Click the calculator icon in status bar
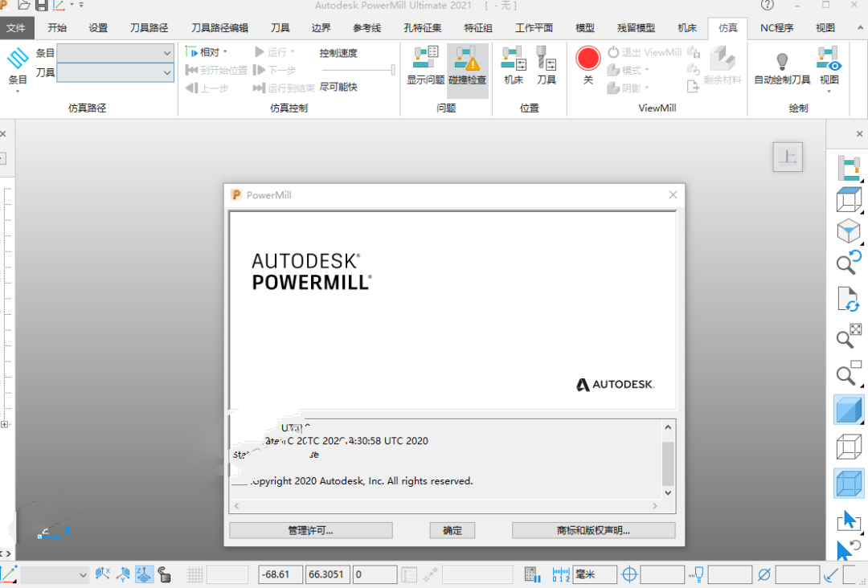868x588 pixels. (x=533, y=574)
